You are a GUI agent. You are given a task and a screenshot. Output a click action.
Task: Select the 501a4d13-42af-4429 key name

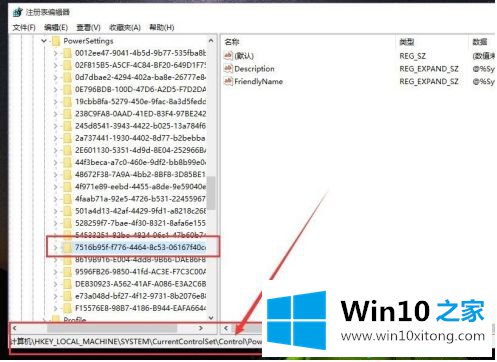140,211
